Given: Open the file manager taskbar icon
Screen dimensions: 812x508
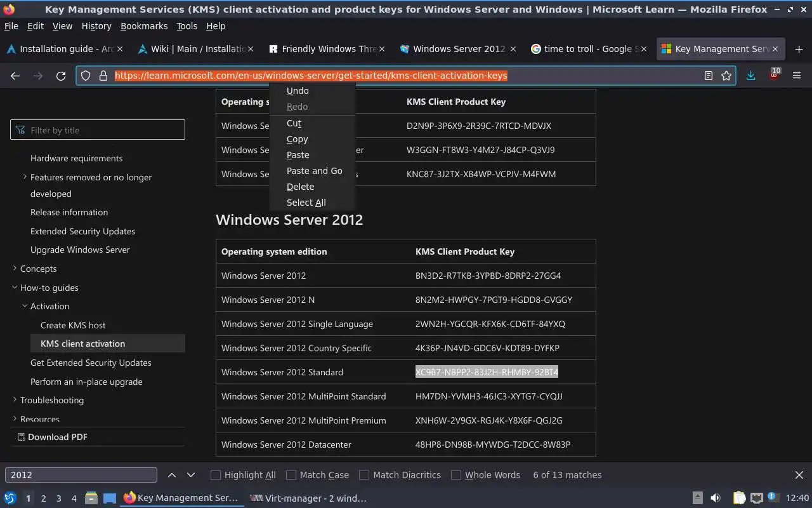Looking at the screenshot, I should (91, 498).
